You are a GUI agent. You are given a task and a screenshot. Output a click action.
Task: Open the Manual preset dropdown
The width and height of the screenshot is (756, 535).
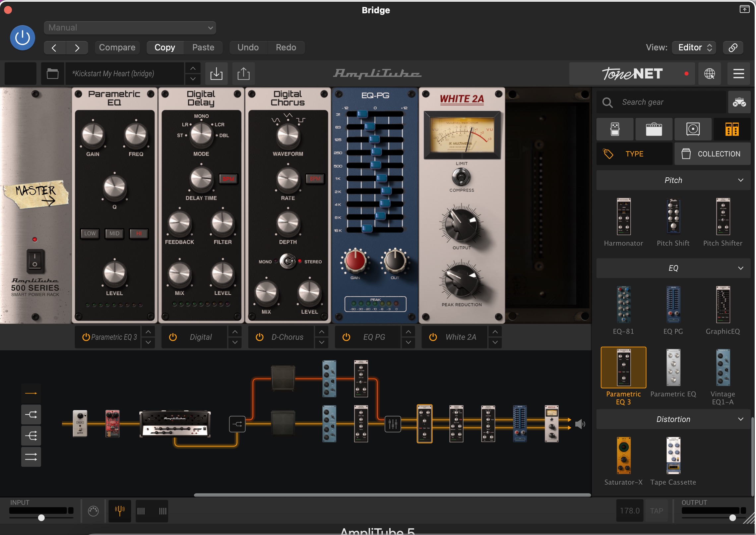(130, 28)
